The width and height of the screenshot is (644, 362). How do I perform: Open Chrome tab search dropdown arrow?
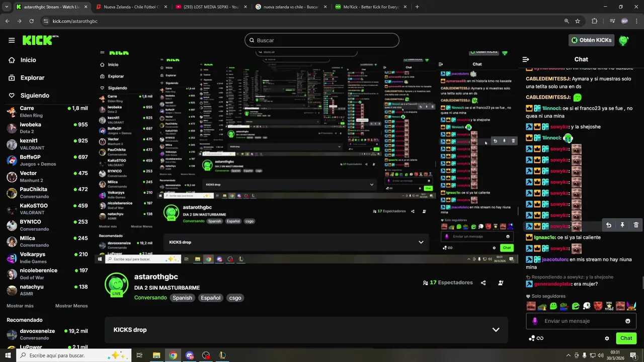coord(6,7)
